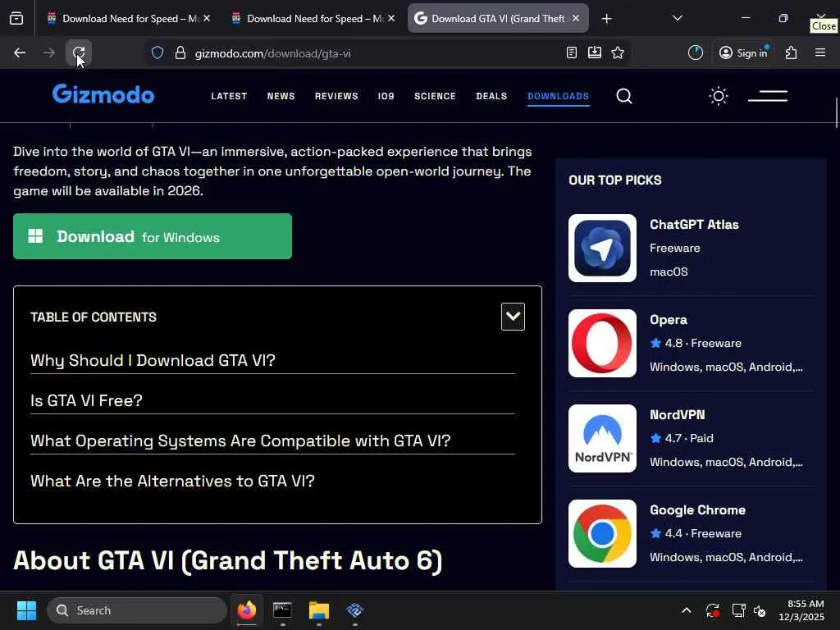Open the DOWNLOADS nav menu item
840x630 pixels.
coord(558,97)
